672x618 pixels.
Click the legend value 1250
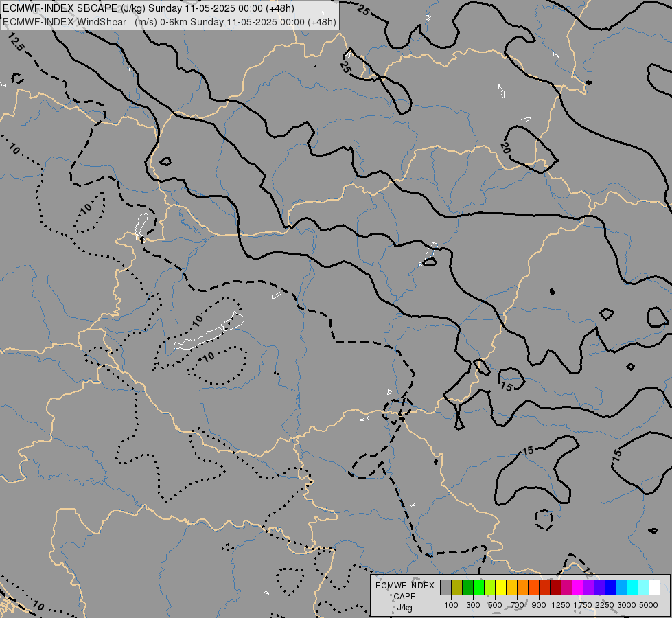click(x=561, y=605)
